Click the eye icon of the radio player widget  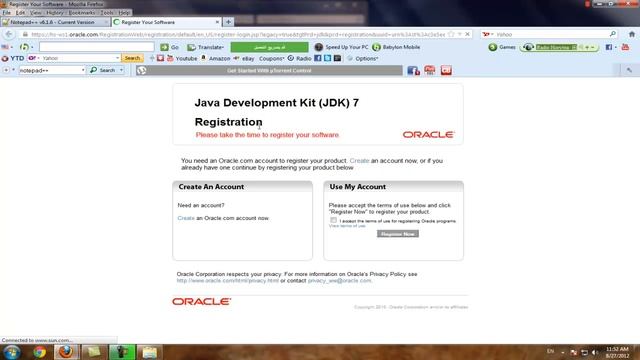528,47
